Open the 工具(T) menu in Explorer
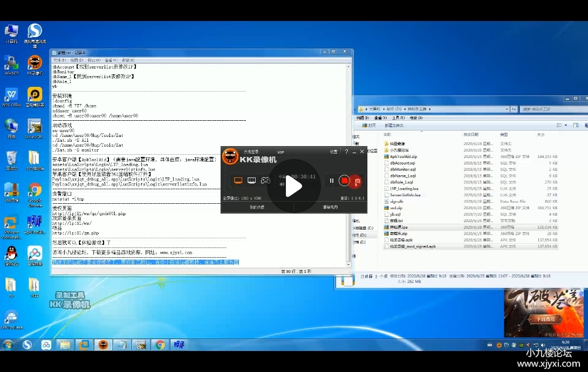The width and height of the screenshot is (588, 372). [x=398, y=118]
